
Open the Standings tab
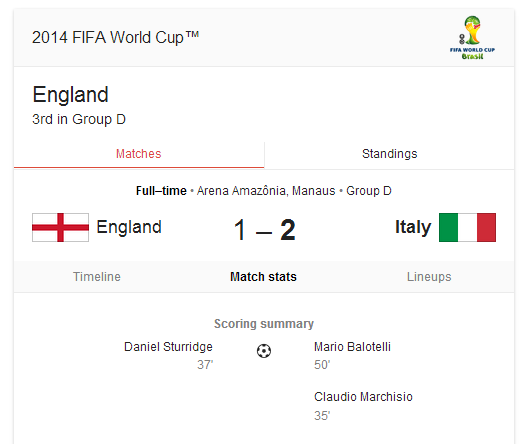(389, 154)
